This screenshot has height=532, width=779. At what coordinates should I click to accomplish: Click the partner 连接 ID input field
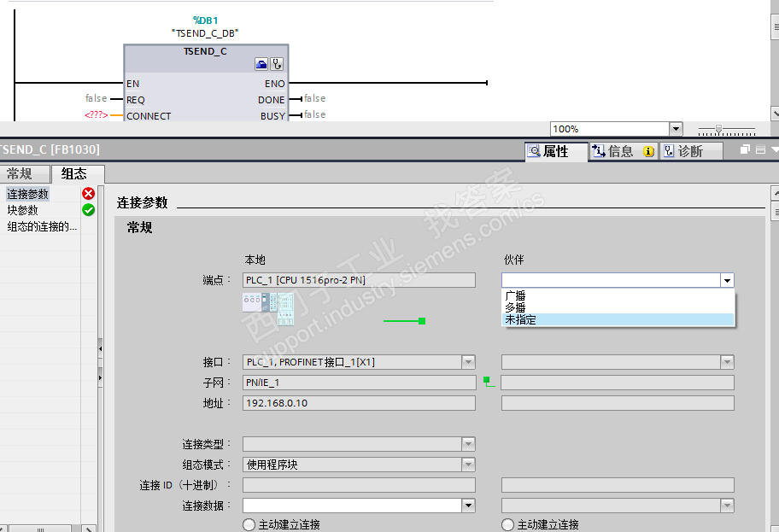[x=618, y=485]
